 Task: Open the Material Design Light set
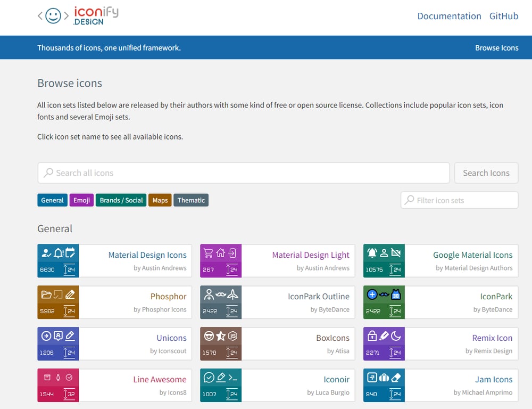311,255
